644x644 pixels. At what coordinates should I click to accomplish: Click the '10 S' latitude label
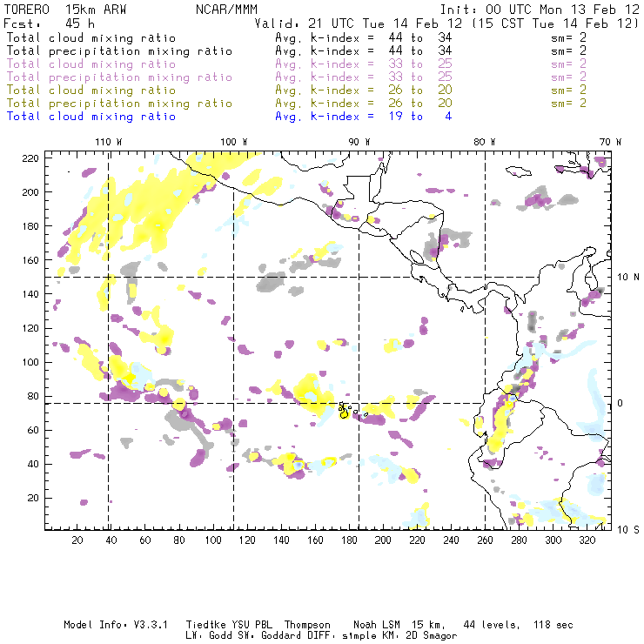(628, 530)
